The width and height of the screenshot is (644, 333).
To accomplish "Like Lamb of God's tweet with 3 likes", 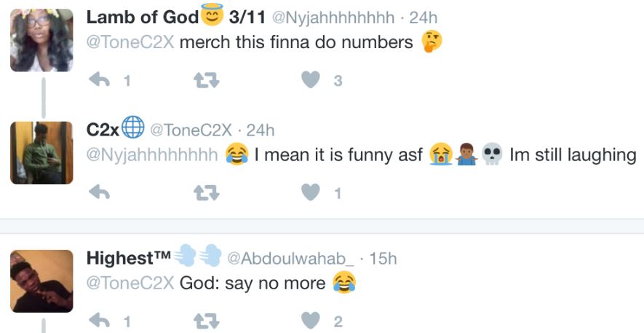I will (311, 79).
